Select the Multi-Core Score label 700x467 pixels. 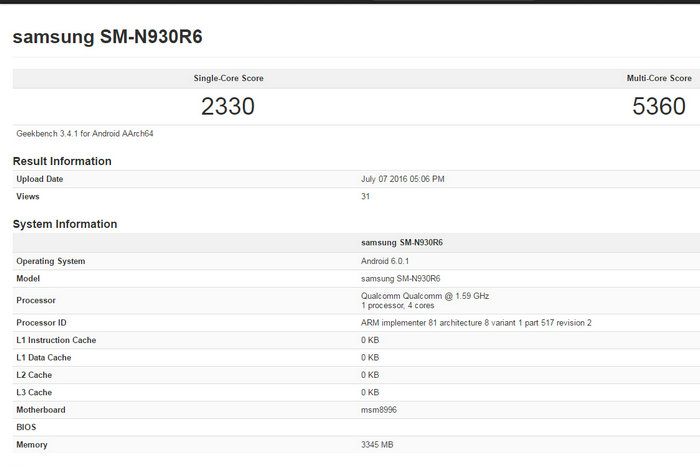point(659,78)
